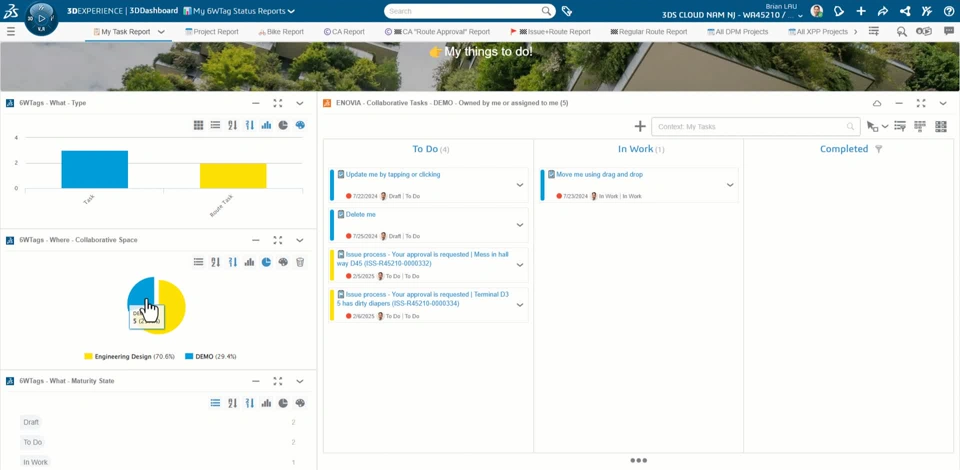
Task: Click the board view icon in Collaborative Tasks toolbar
Action: click(x=920, y=126)
